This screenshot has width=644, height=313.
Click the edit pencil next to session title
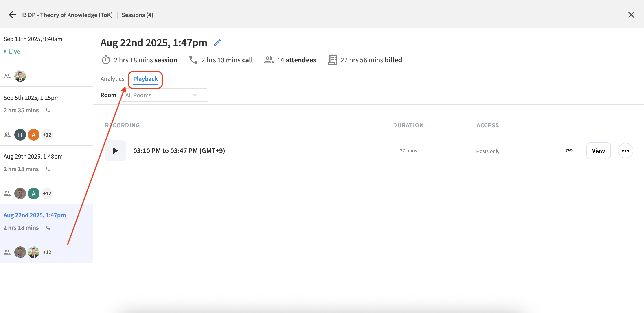point(217,42)
